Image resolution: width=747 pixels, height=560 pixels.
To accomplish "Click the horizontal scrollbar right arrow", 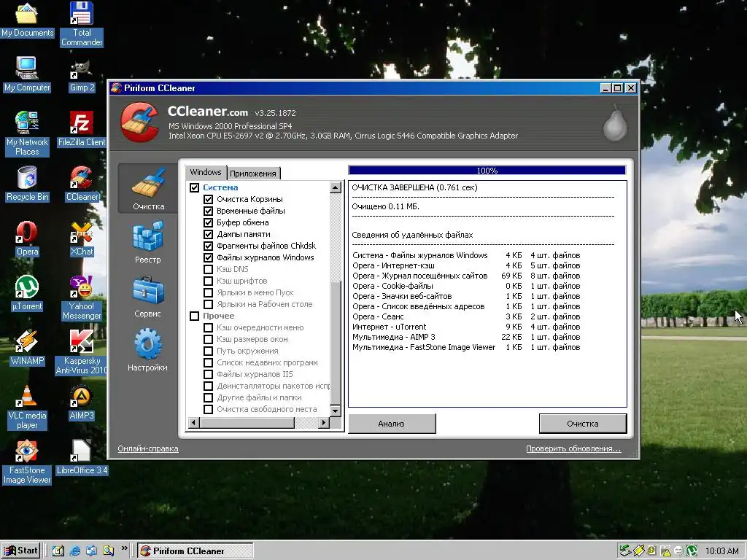I will pyautogui.click(x=324, y=422).
